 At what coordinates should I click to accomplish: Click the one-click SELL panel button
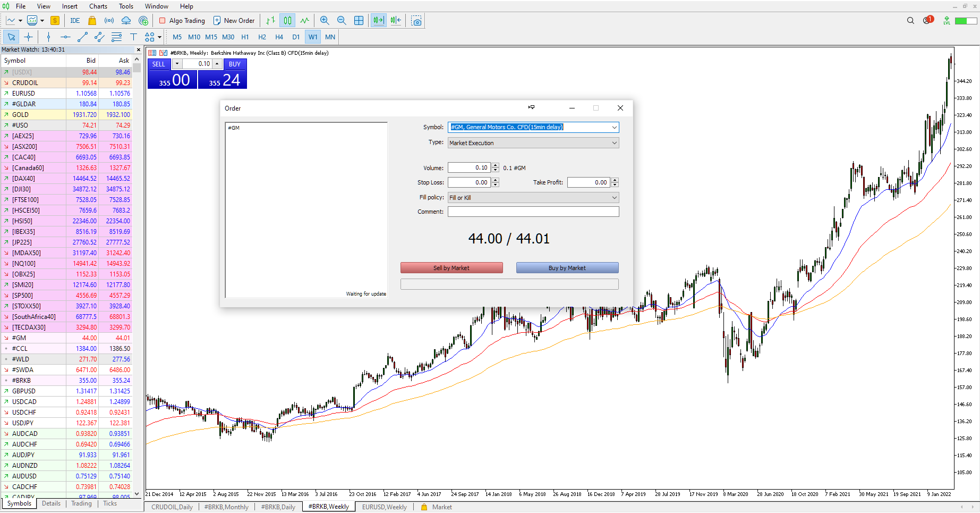click(159, 64)
